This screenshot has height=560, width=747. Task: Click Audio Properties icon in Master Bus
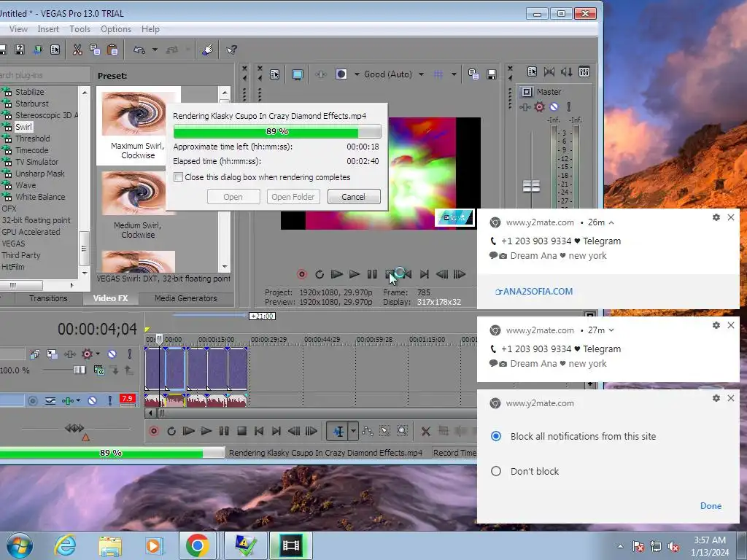click(532, 72)
